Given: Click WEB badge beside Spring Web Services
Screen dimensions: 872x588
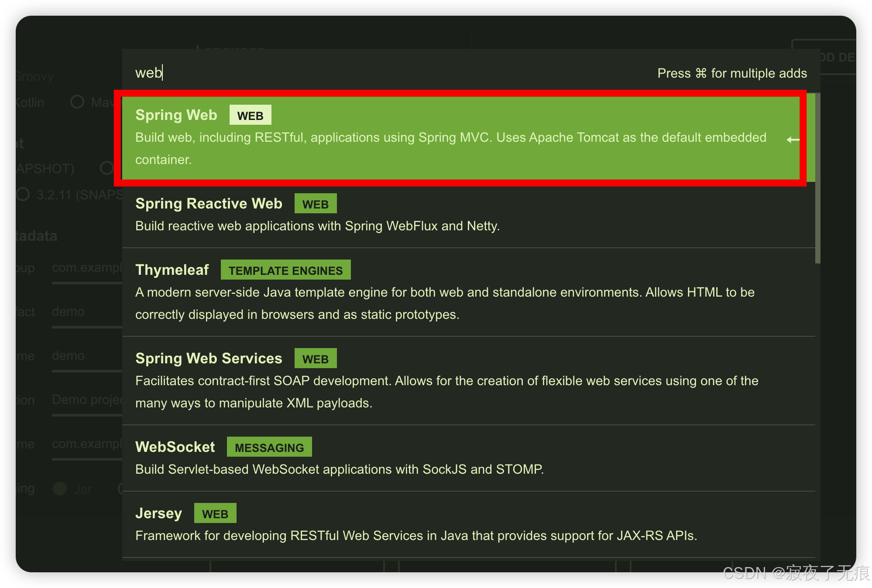Looking at the screenshot, I should point(315,359).
